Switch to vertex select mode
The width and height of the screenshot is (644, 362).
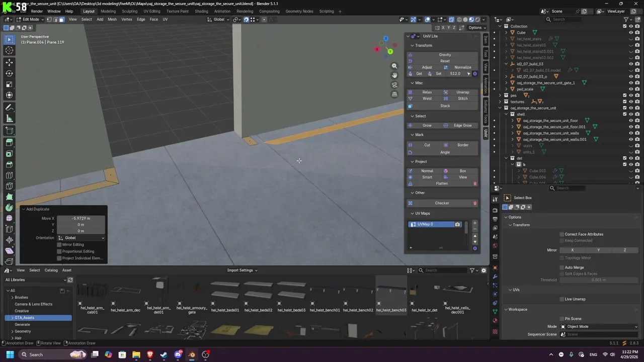pyautogui.click(x=49, y=20)
